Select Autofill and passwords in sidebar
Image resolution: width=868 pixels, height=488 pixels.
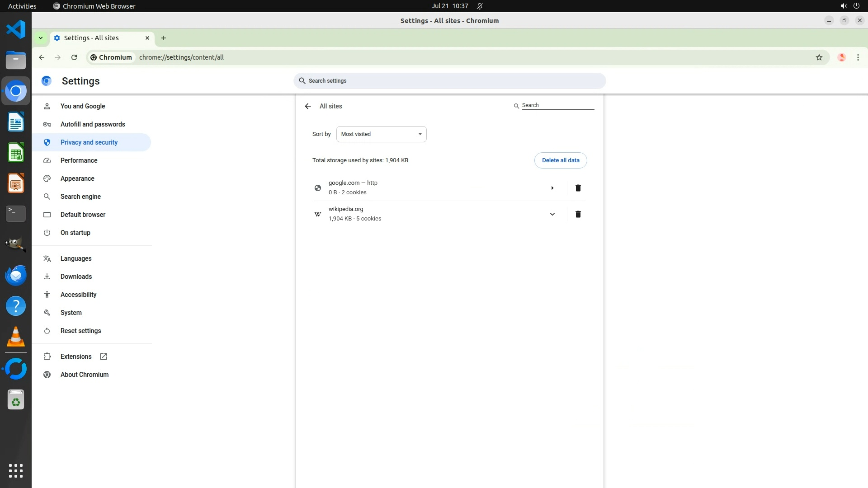[93, 124]
